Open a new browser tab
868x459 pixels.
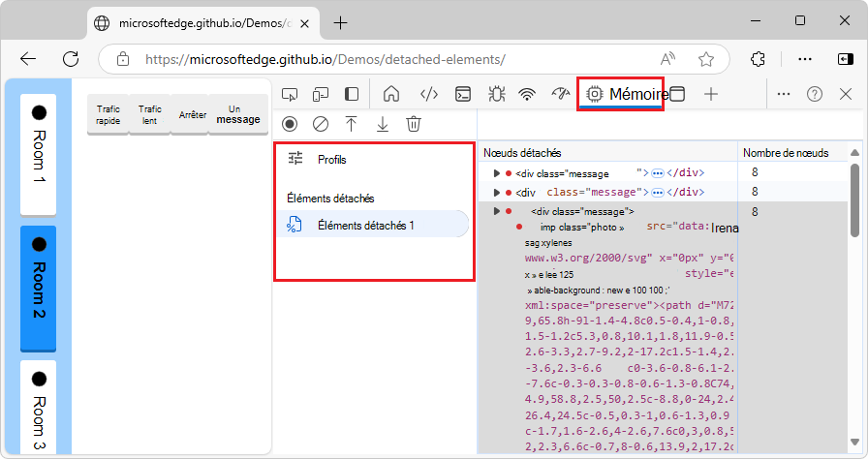click(340, 23)
